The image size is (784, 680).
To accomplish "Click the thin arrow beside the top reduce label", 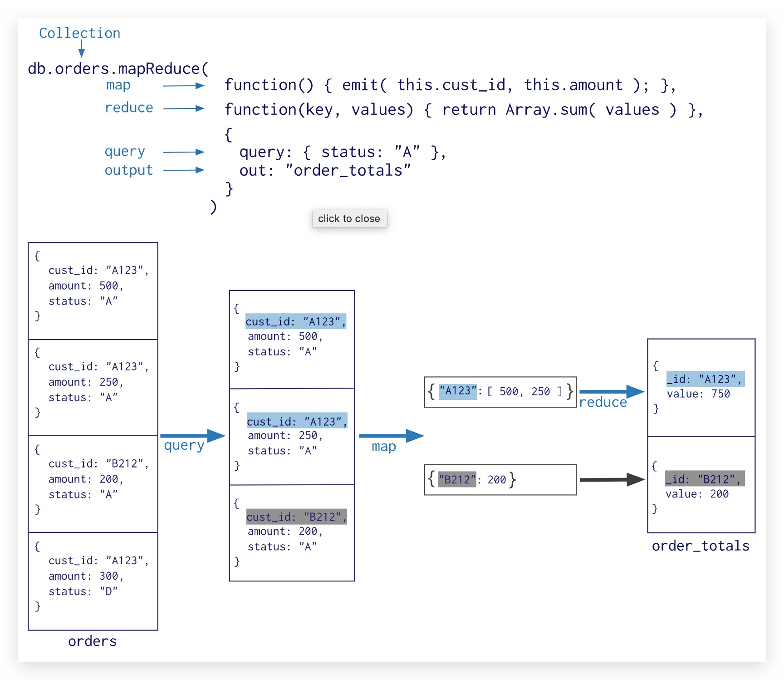I will pyautogui.click(x=184, y=108).
